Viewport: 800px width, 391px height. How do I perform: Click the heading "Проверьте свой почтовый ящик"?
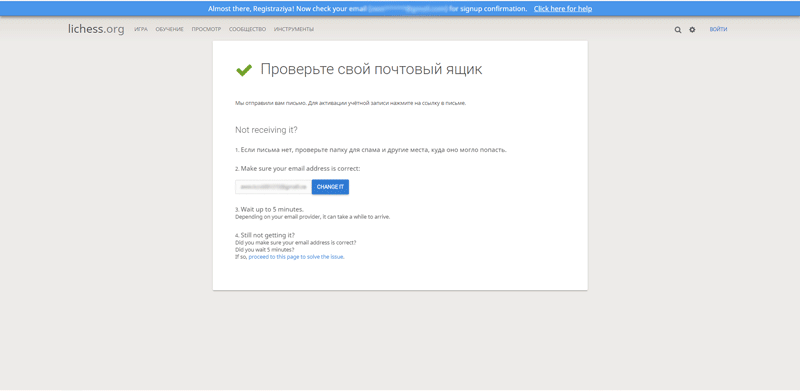371,69
